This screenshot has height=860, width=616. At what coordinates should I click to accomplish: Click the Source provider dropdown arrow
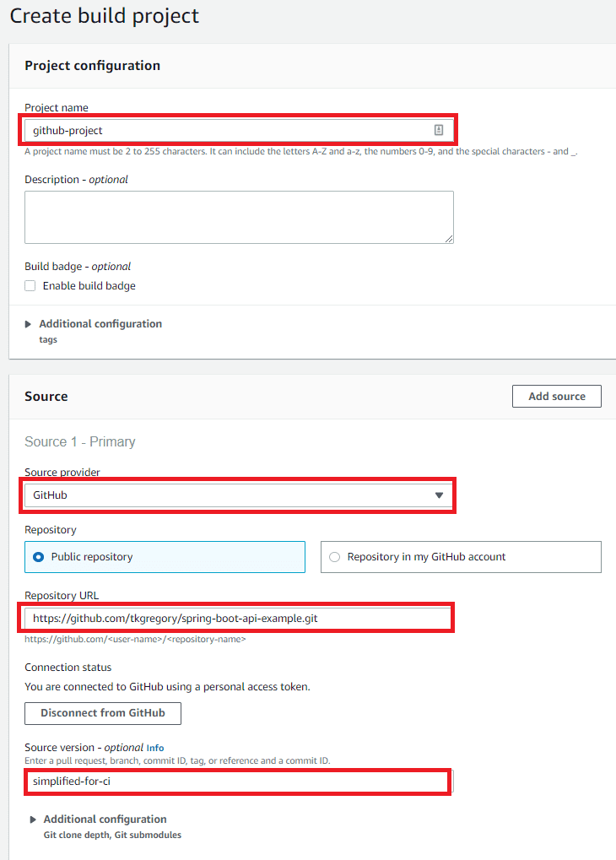tap(439, 495)
